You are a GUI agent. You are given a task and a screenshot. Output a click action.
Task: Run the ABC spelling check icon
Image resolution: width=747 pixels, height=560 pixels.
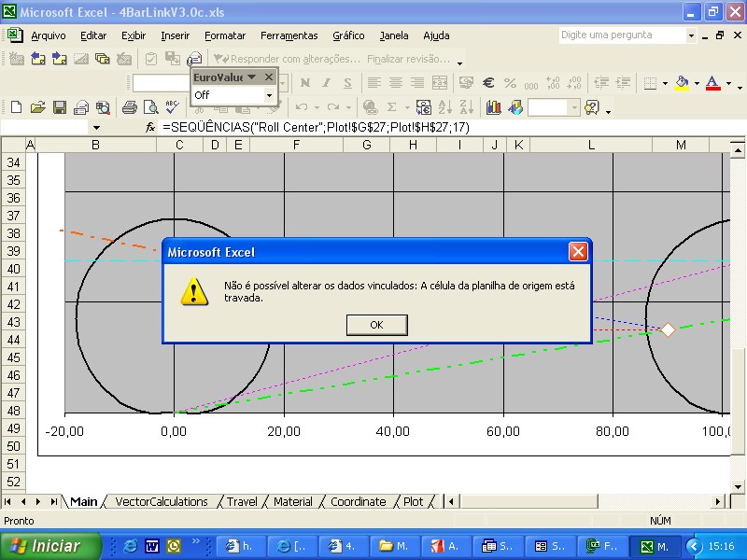click(172, 107)
